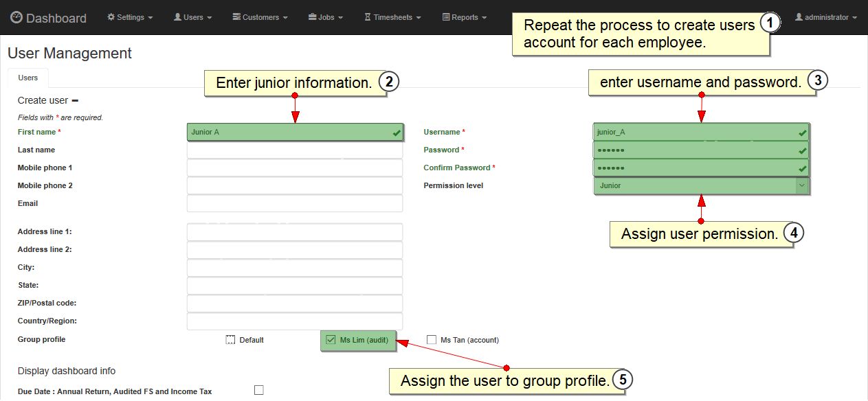Enable Due Date dashboard info checkbox
Image resolution: width=868 pixels, height=401 pixels.
(259, 391)
